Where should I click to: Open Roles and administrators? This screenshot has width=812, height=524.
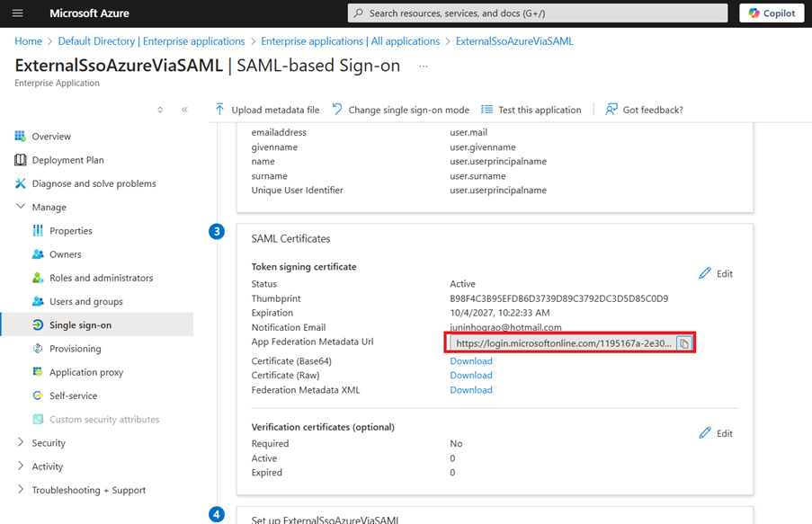pos(101,278)
